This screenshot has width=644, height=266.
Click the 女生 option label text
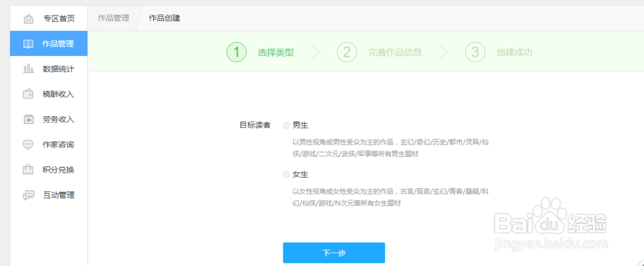tap(300, 175)
